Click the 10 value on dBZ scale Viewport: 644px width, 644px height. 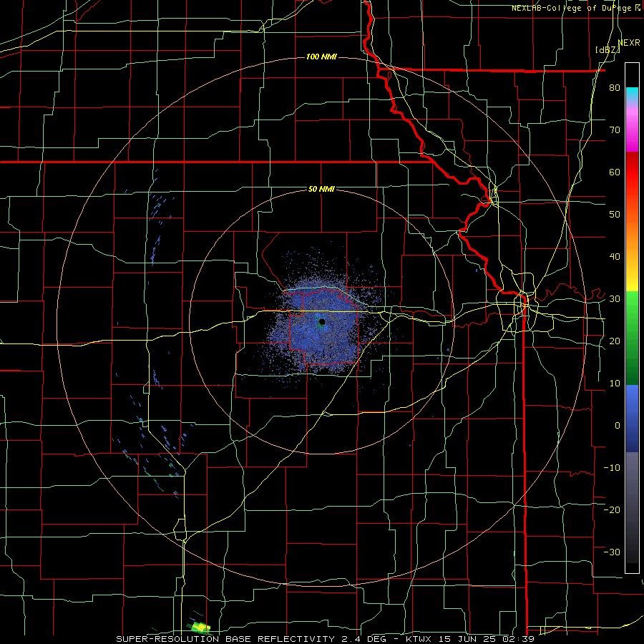[615, 384]
